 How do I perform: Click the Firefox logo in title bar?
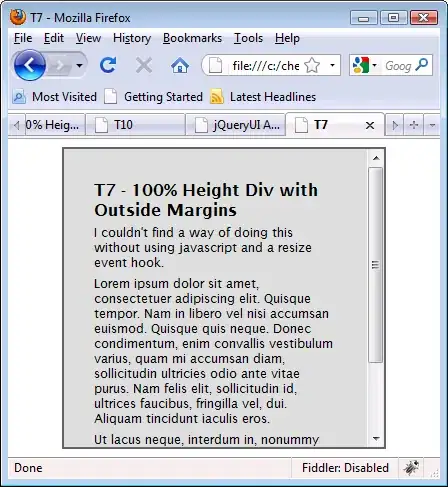18,17
